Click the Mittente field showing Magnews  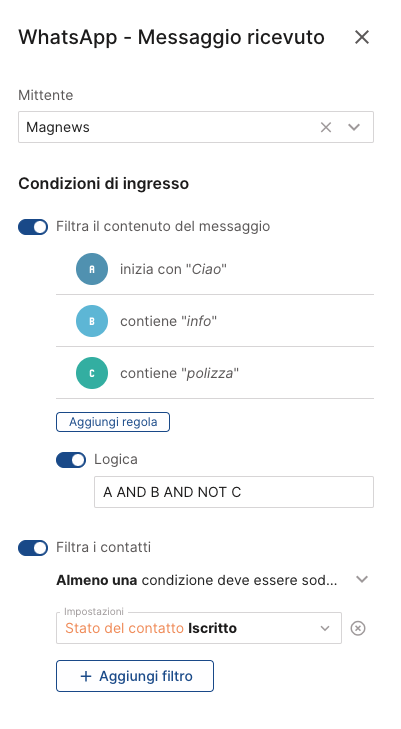[x=196, y=127]
